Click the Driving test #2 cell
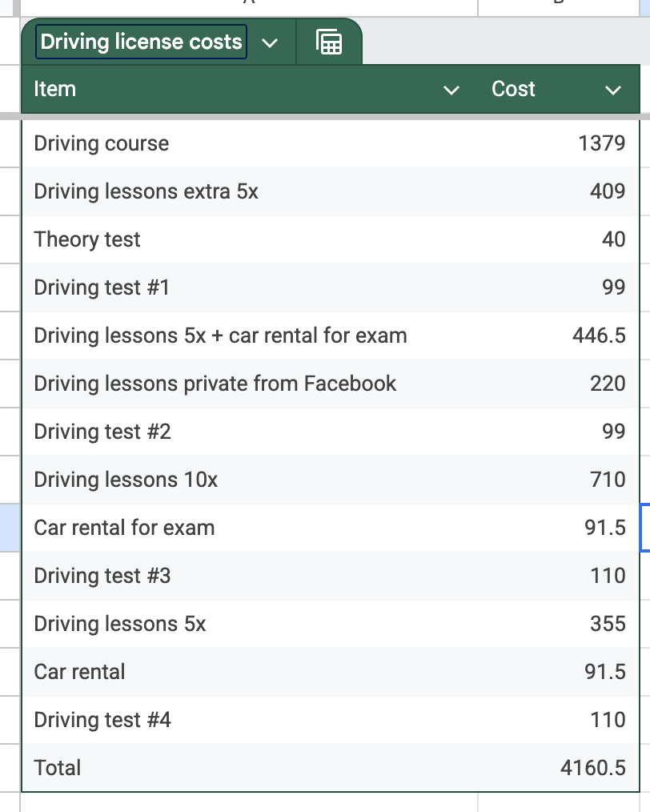This screenshot has width=650, height=812. [102, 432]
